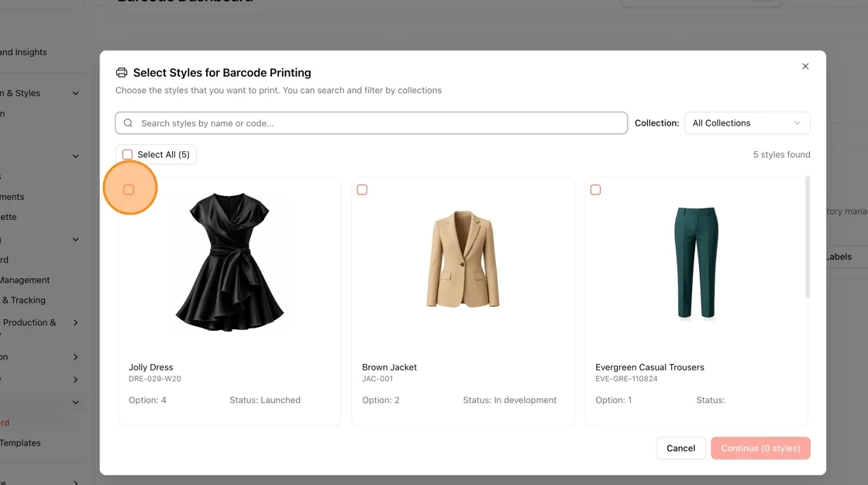868x485 pixels.
Task: Click the code JAC-001
Action: click(377, 379)
